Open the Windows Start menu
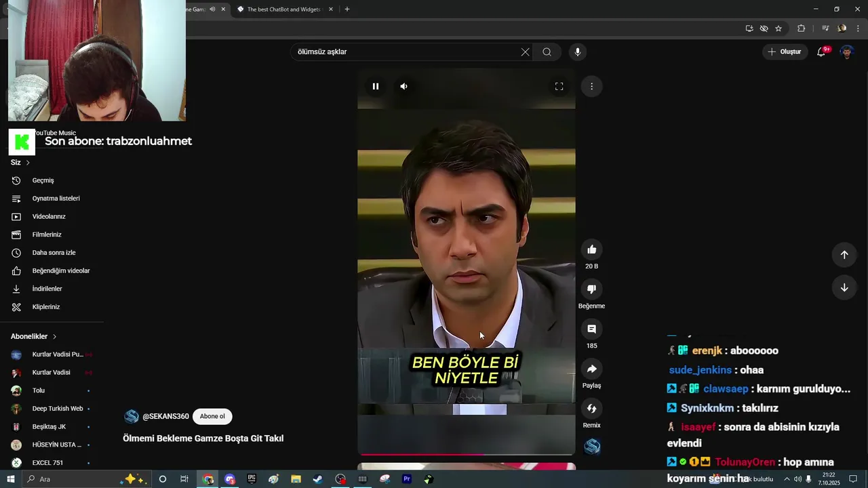This screenshot has height=488, width=868. coord(10,479)
